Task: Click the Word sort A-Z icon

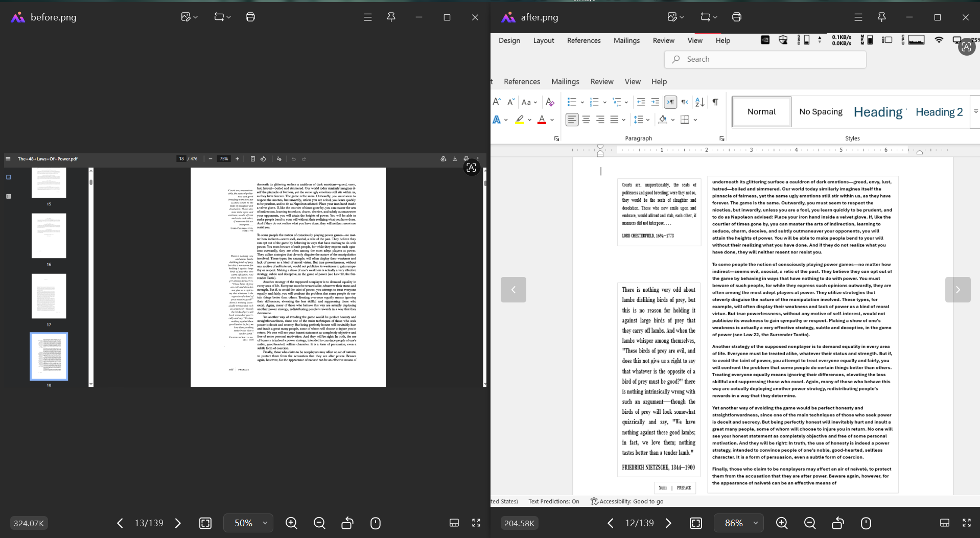Action: pos(700,102)
